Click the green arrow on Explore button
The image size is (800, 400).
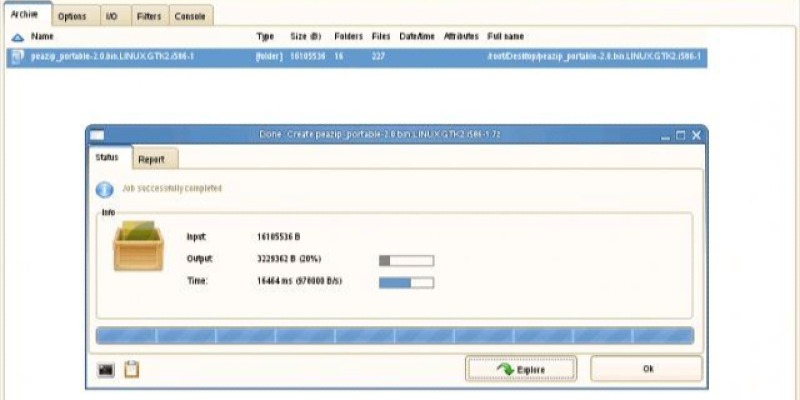(505, 370)
